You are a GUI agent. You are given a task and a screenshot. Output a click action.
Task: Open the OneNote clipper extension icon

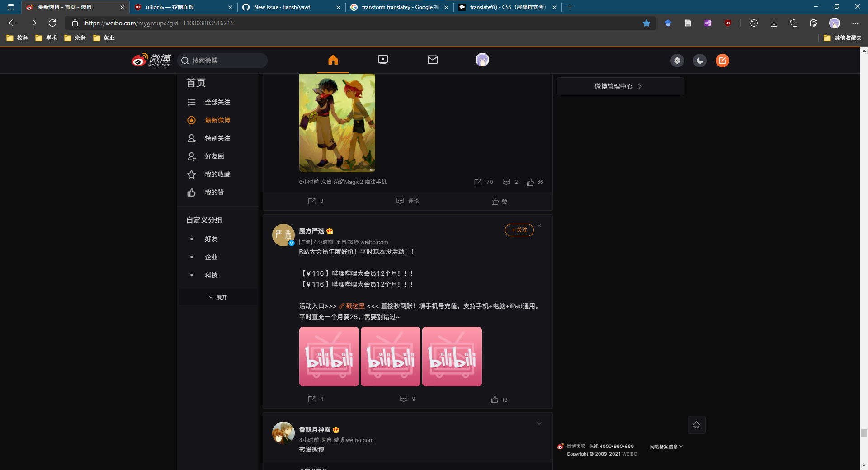coord(708,23)
